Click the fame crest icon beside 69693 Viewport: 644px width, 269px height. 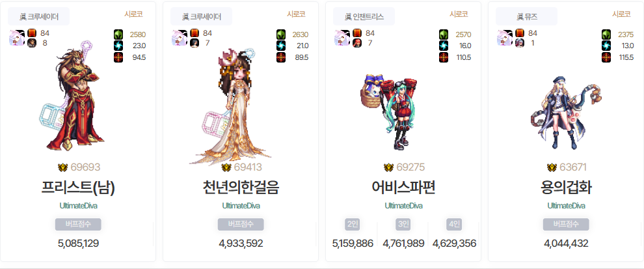point(63,167)
